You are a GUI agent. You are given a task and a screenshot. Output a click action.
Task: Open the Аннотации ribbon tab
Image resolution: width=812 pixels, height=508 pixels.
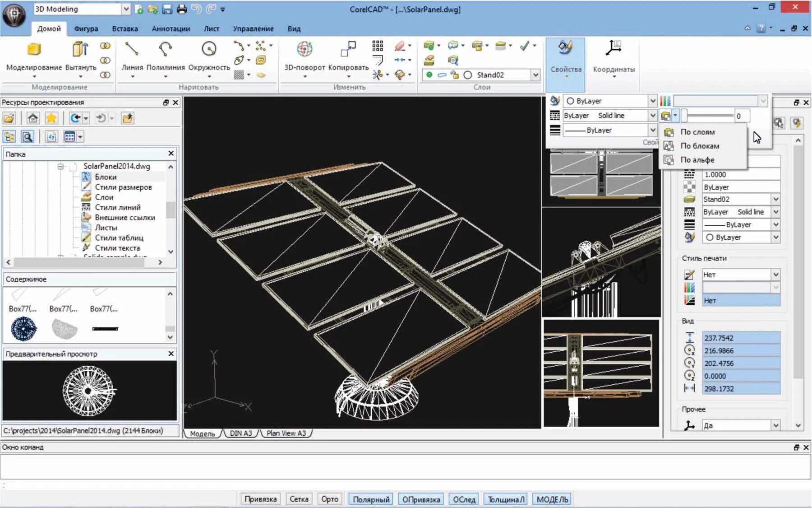(171, 28)
